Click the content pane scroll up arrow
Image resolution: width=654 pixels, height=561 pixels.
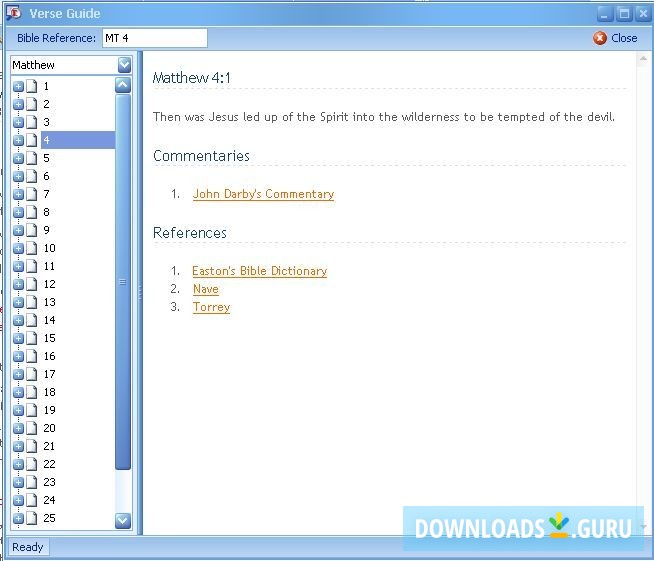click(643, 59)
